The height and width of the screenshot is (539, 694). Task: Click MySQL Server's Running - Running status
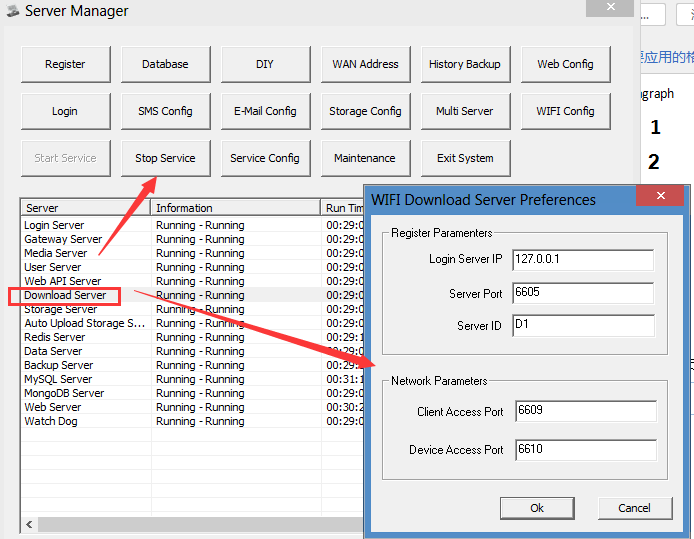coord(200,379)
